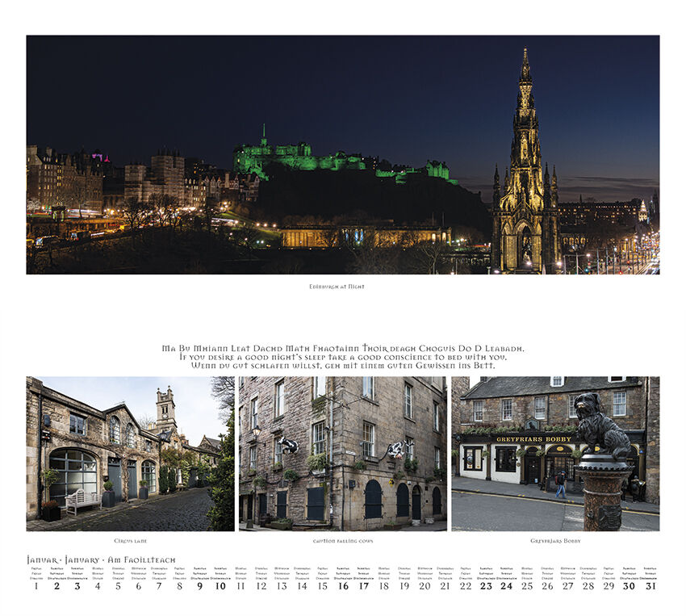
Task: Select day 28 in the calendar strip
Action: click(x=588, y=586)
